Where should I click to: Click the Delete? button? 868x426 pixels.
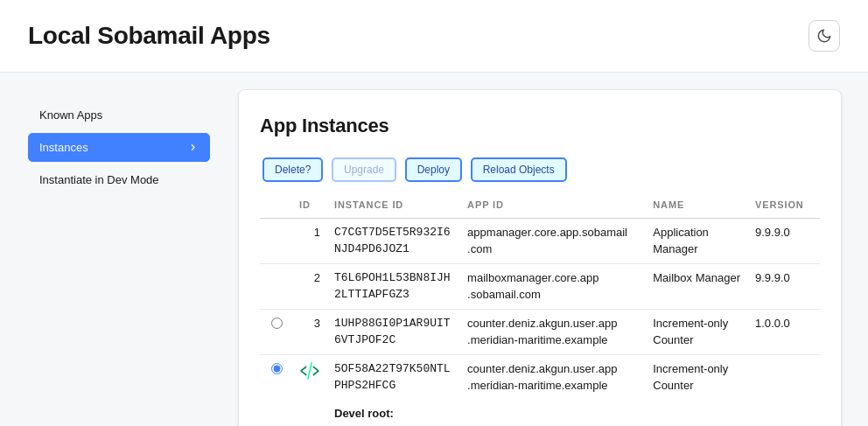[x=292, y=170]
